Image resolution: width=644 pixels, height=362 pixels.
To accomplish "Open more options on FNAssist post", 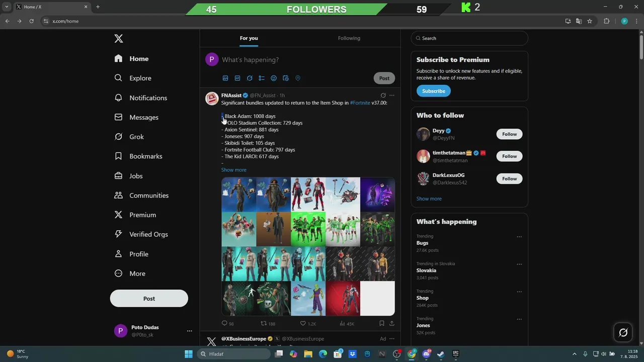I will [392, 96].
